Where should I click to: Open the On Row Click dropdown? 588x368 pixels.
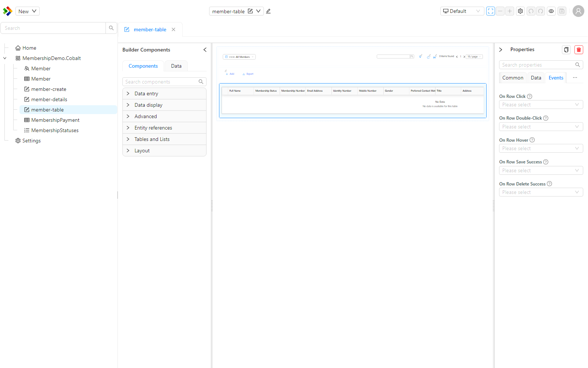(x=541, y=105)
